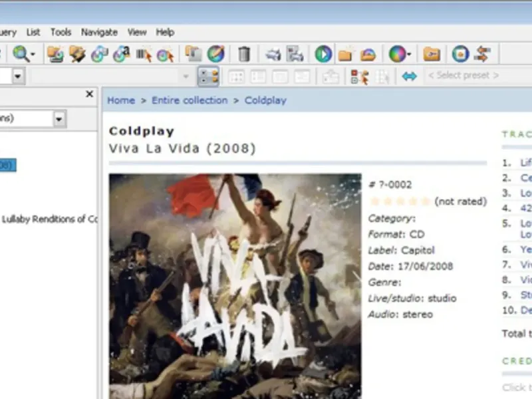
Task: Click the trash can delete icon
Action: (x=243, y=55)
